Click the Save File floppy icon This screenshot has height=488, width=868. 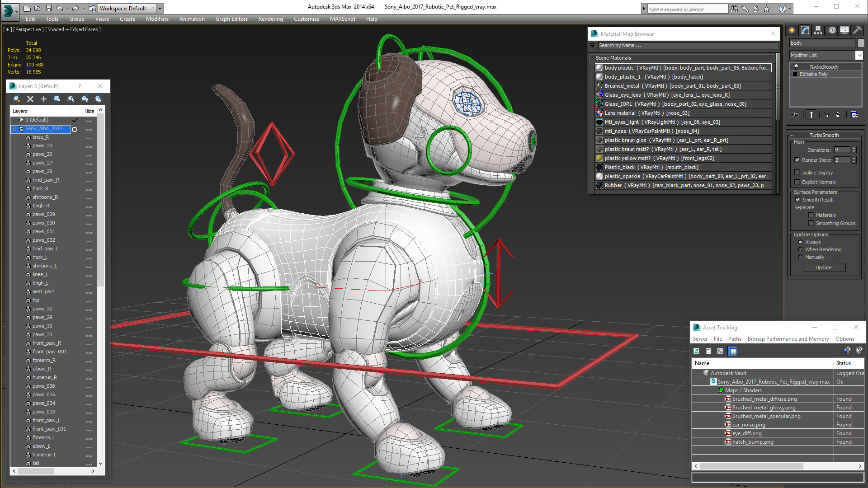pyautogui.click(x=49, y=8)
